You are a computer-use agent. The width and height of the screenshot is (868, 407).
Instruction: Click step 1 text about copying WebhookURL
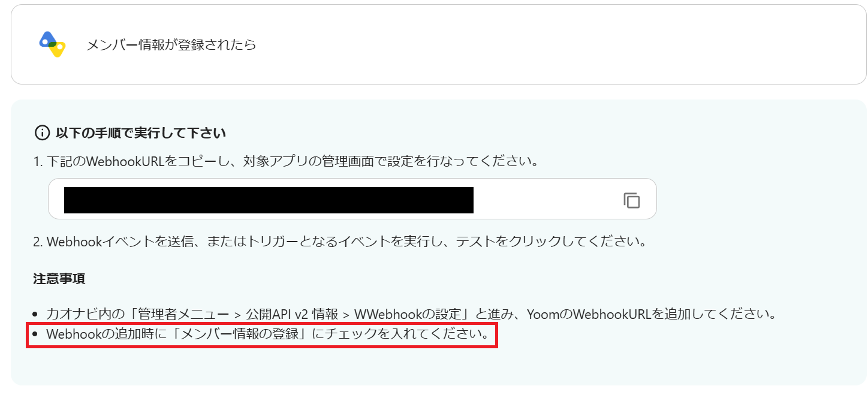pyautogui.click(x=285, y=162)
